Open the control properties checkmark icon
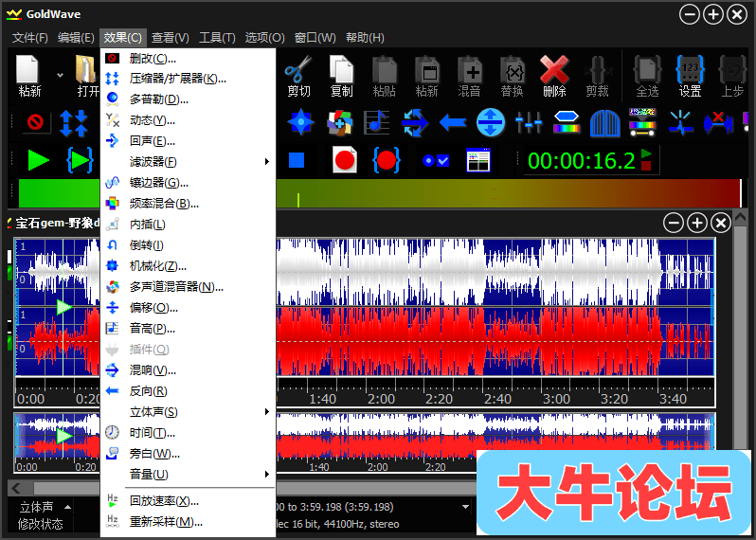The height and width of the screenshot is (540, 756). (436, 160)
